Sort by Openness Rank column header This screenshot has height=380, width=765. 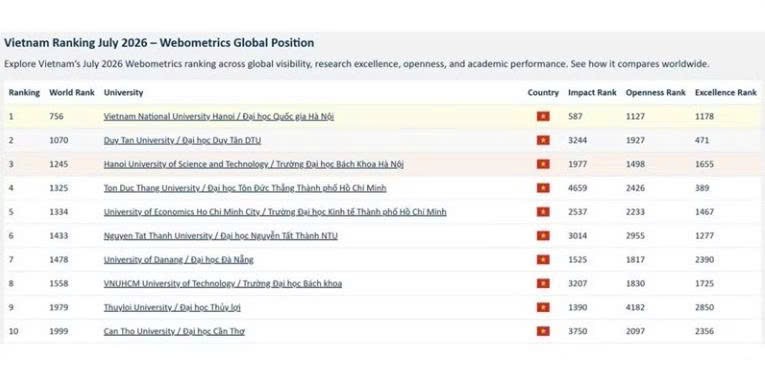coord(655,93)
